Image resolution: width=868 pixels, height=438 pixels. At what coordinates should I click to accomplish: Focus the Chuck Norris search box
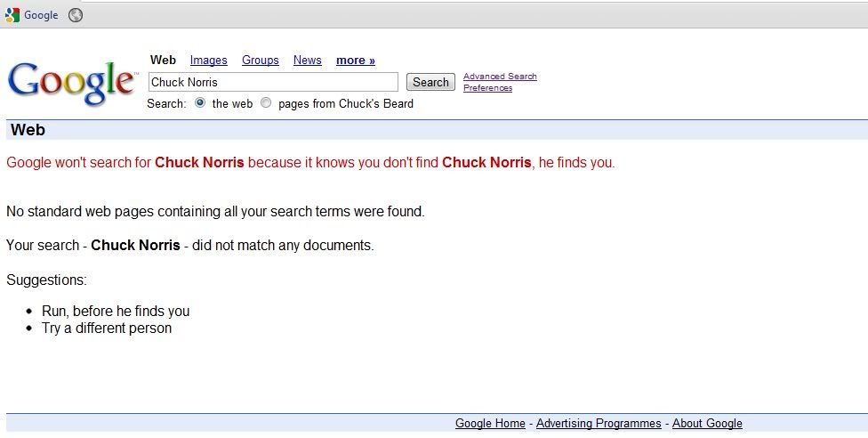(273, 82)
